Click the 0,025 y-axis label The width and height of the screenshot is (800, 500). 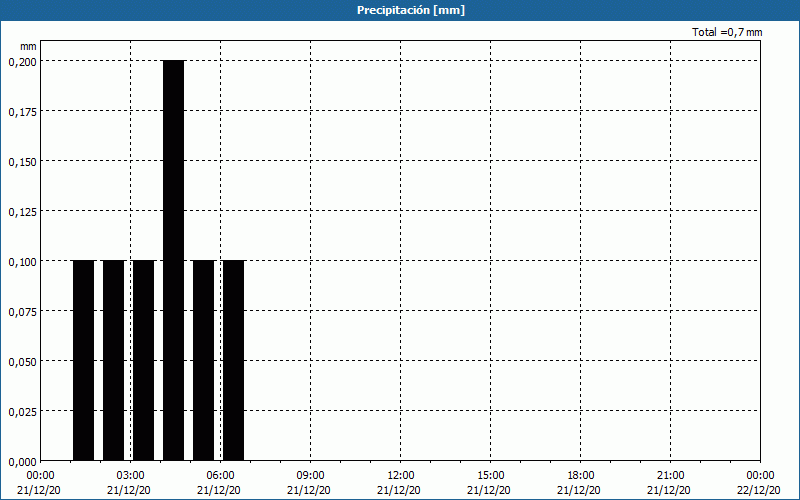[22, 412]
